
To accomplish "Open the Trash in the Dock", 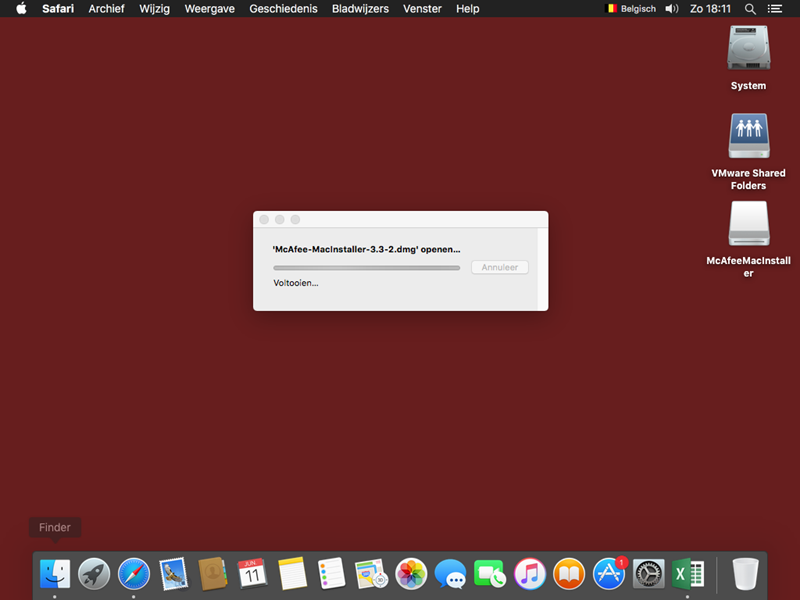I will [745, 573].
